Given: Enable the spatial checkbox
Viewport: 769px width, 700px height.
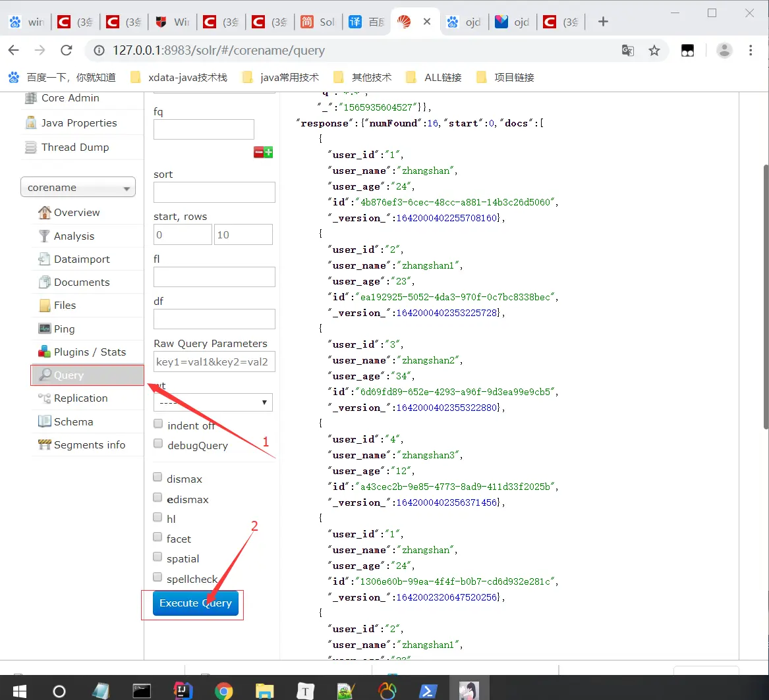Looking at the screenshot, I should (x=157, y=557).
